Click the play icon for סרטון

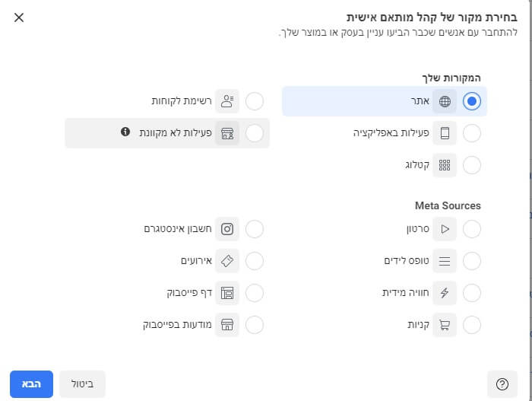tap(445, 228)
